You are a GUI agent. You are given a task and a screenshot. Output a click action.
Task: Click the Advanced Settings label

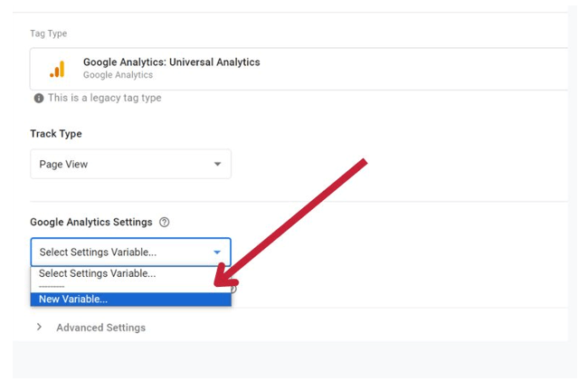point(101,328)
